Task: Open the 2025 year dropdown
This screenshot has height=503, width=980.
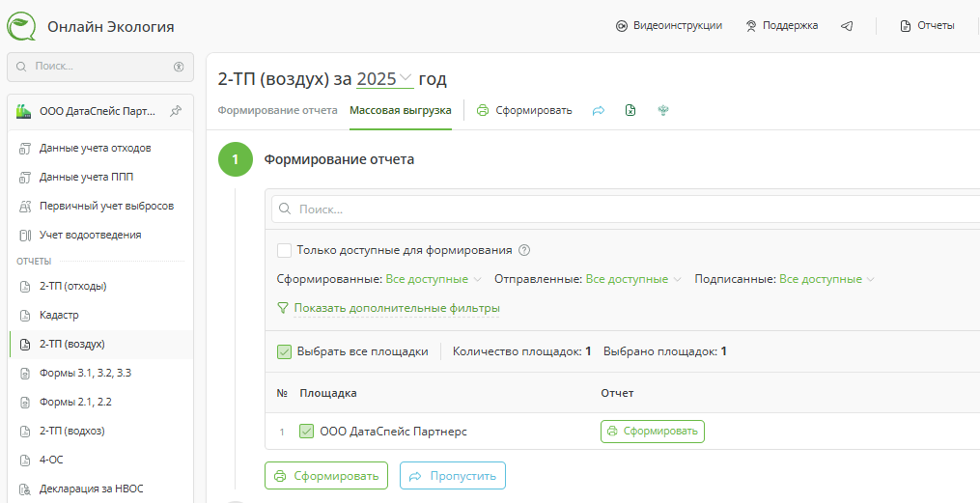Action: pos(384,79)
